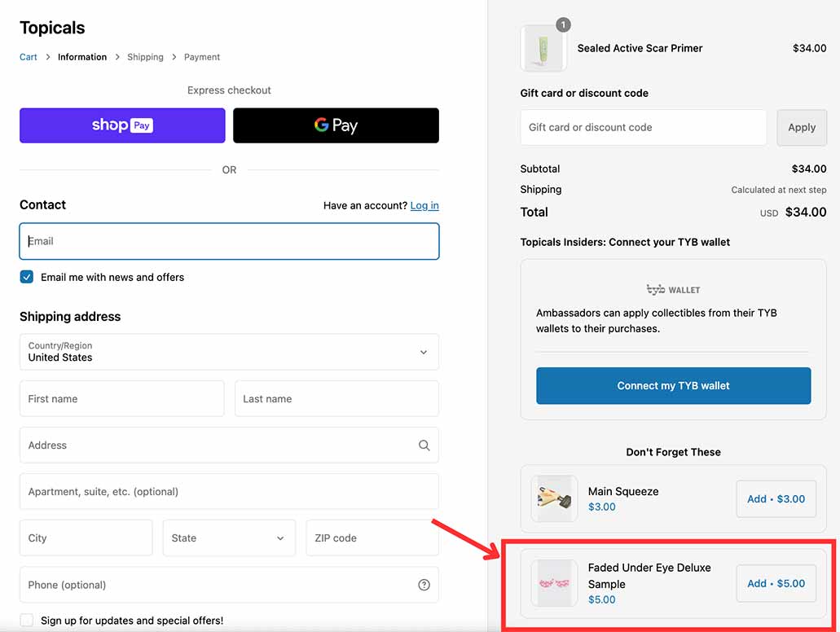Click the quantity badge on the primer image
The height and width of the screenshot is (632, 840).
[563, 24]
